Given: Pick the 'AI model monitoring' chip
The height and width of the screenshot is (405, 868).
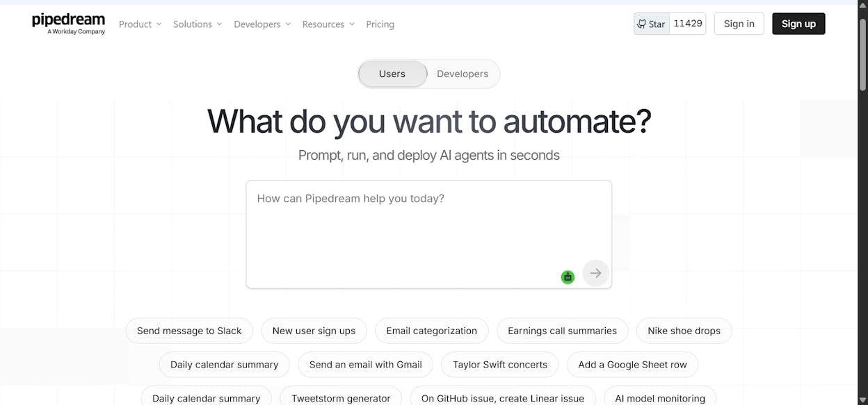Looking at the screenshot, I should [660, 397].
